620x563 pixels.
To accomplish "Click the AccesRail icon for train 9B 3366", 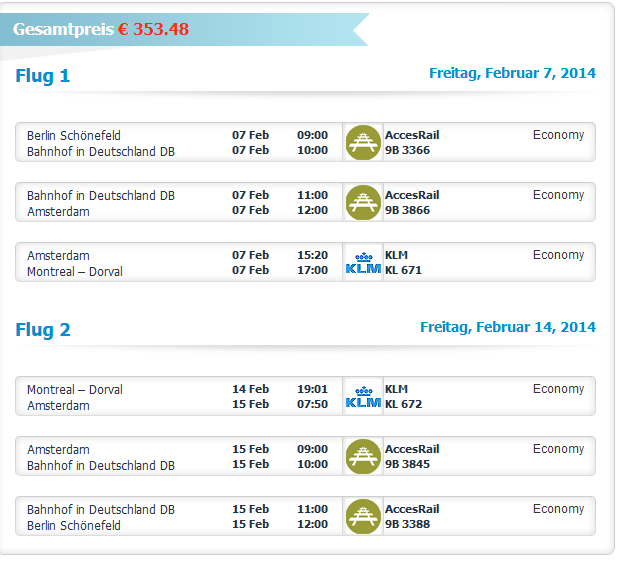I will 363,142.
